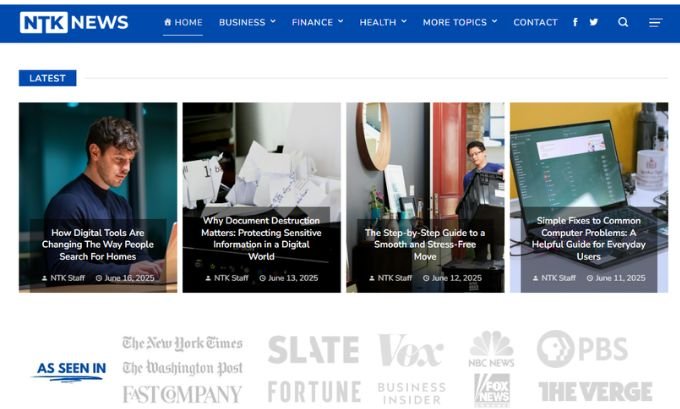The height and width of the screenshot is (409, 680).
Task: Click The Verge logo
Action: pos(595,392)
